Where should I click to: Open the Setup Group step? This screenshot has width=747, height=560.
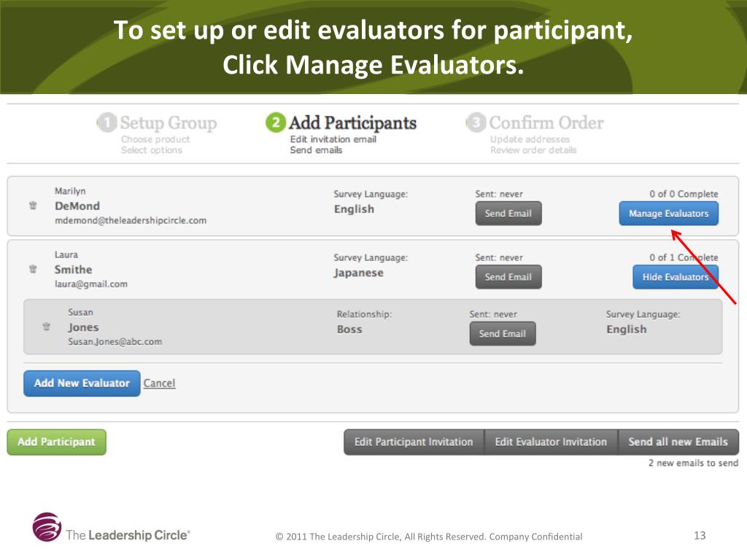[x=168, y=122]
